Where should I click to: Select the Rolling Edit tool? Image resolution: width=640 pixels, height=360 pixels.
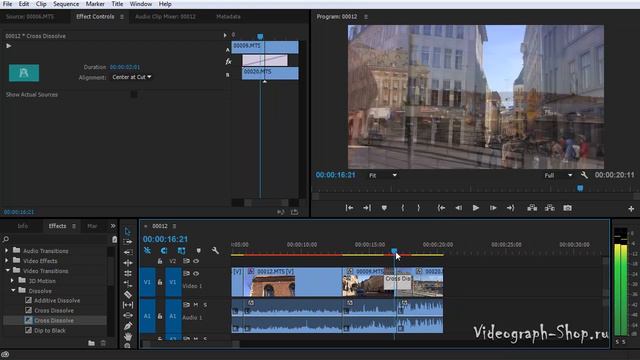(x=127, y=273)
